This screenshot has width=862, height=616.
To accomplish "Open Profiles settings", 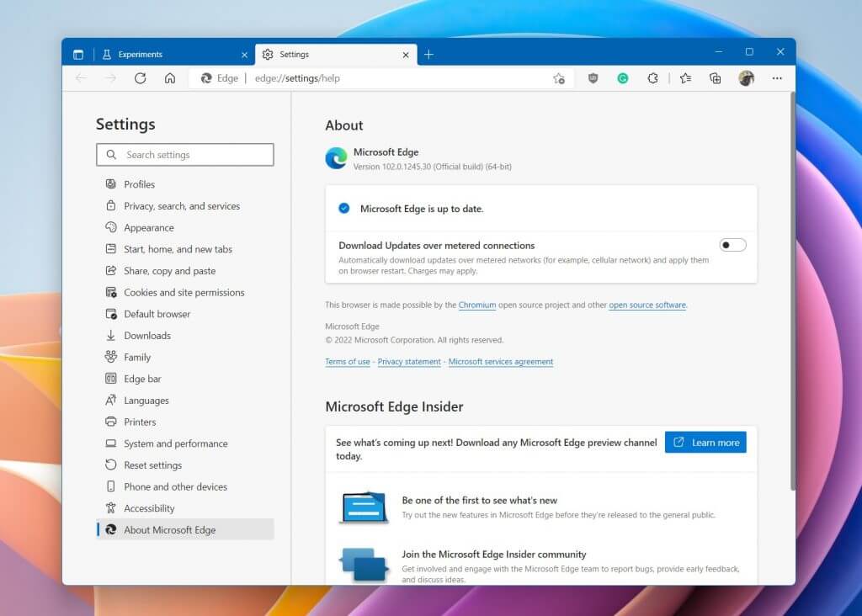I will [184, 184].
